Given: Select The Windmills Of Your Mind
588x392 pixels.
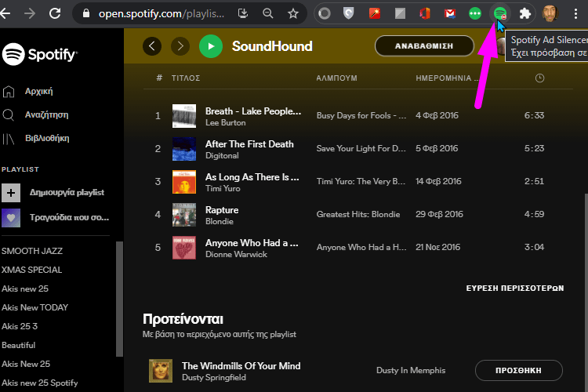Looking at the screenshot, I should coord(241,366).
